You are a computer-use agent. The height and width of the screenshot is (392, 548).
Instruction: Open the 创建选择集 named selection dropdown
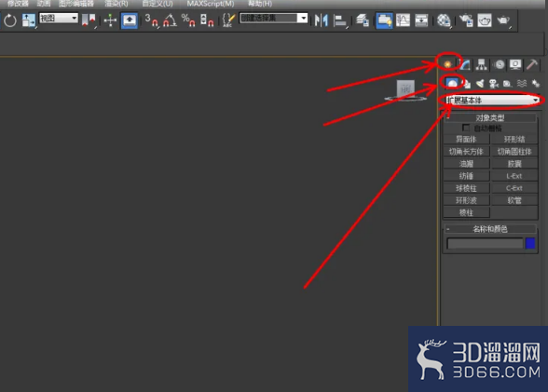tap(274, 18)
